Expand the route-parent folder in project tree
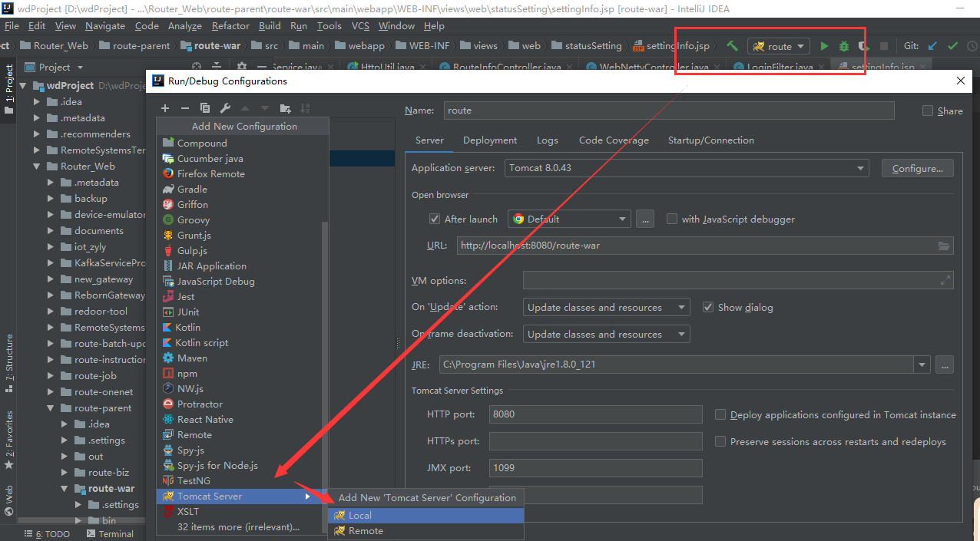This screenshot has width=980, height=541. click(x=51, y=408)
